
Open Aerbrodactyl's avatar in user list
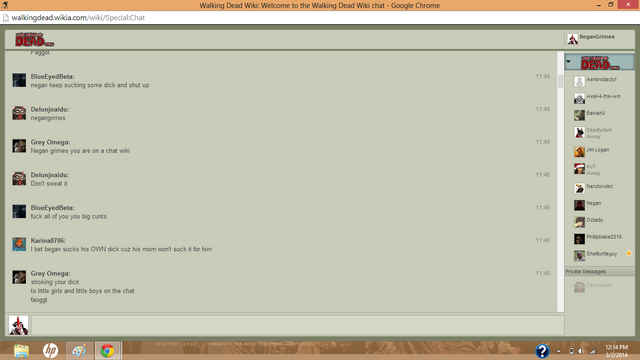pyautogui.click(x=579, y=82)
